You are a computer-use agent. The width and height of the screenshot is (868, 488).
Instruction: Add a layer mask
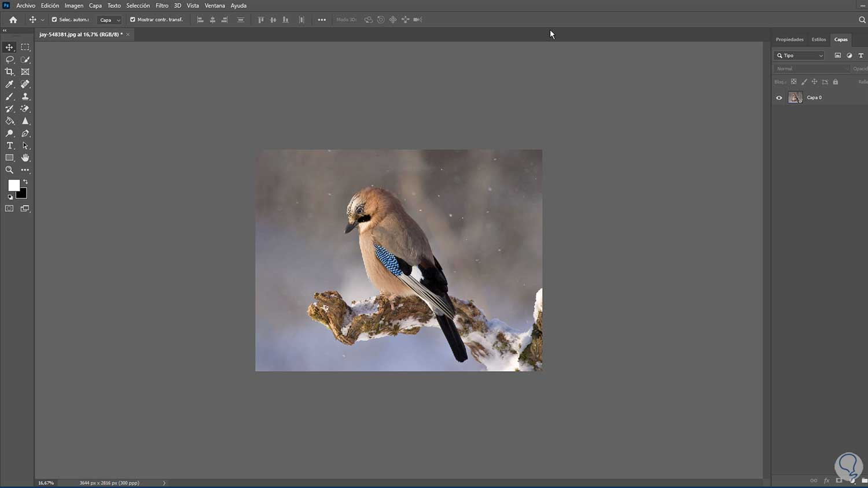(x=839, y=480)
